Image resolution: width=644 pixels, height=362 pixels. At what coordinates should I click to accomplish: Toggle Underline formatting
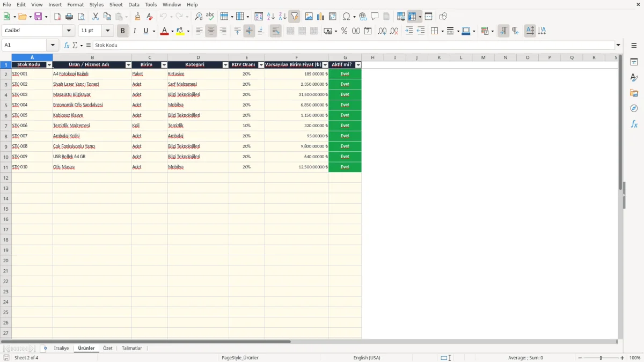click(x=145, y=31)
